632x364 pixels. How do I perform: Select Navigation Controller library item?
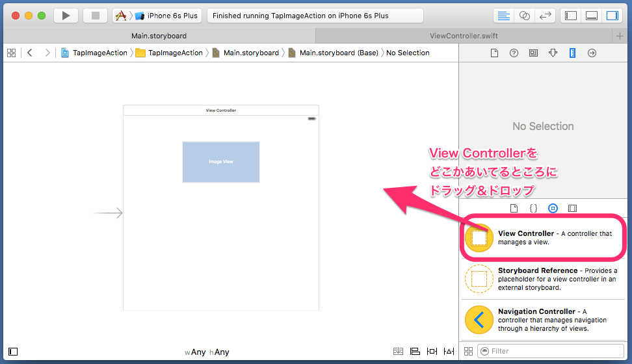pos(544,320)
